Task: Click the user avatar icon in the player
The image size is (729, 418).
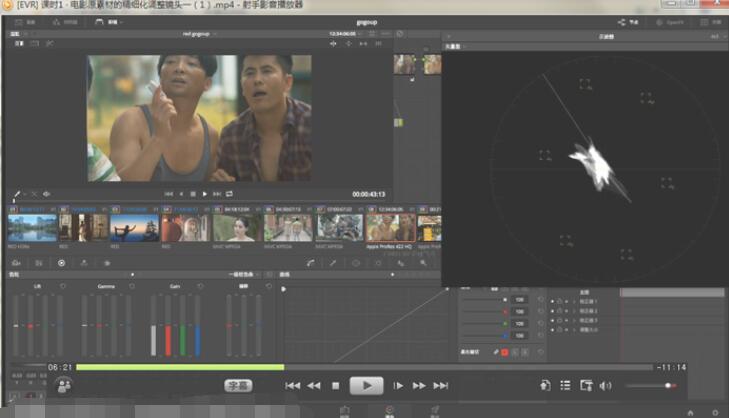Action: [64, 385]
